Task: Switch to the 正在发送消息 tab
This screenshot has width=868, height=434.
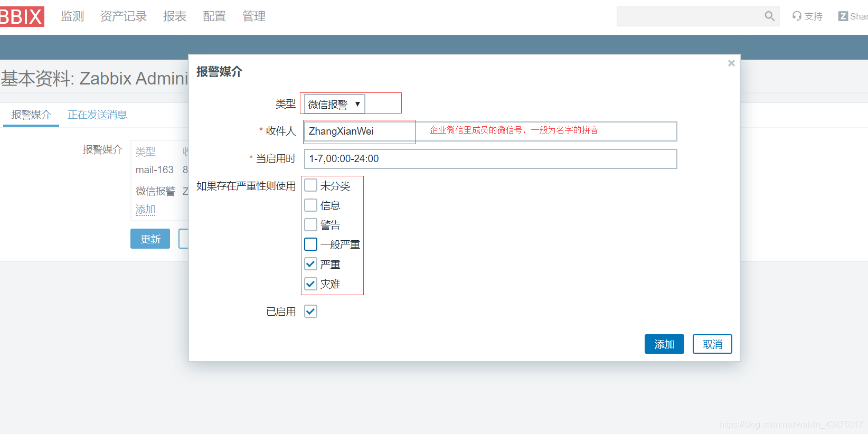Action: 97,115
